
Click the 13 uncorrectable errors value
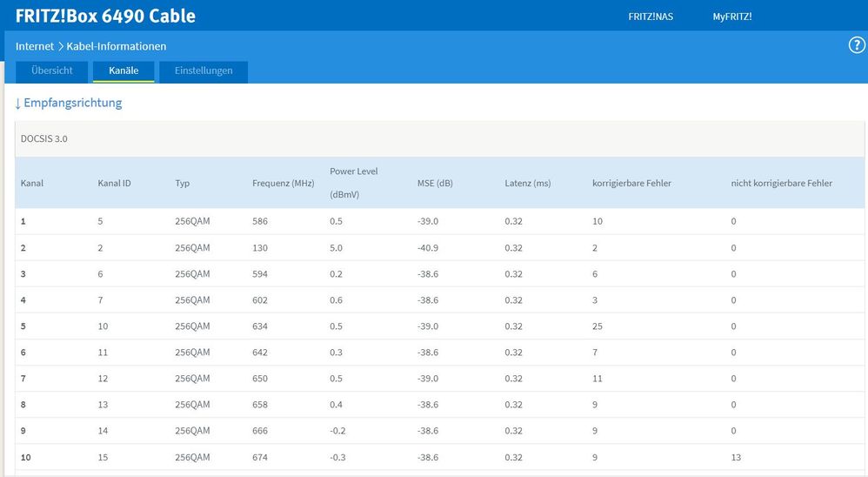pyautogui.click(x=736, y=457)
